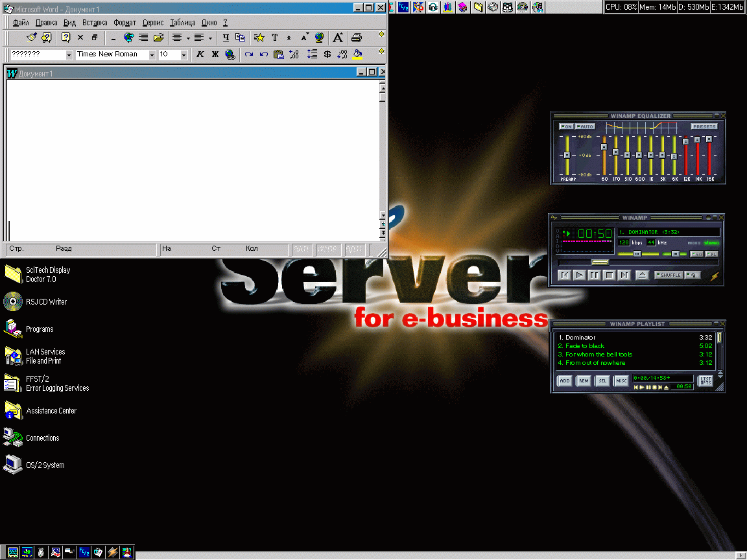747x560 pixels.
Task: Click inside the blank Word document area
Action: pyautogui.click(x=193, y=161)
